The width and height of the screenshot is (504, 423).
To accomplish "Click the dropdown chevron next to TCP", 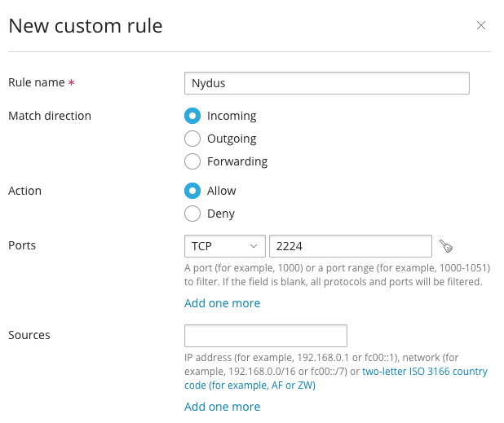I will point(254,246).
